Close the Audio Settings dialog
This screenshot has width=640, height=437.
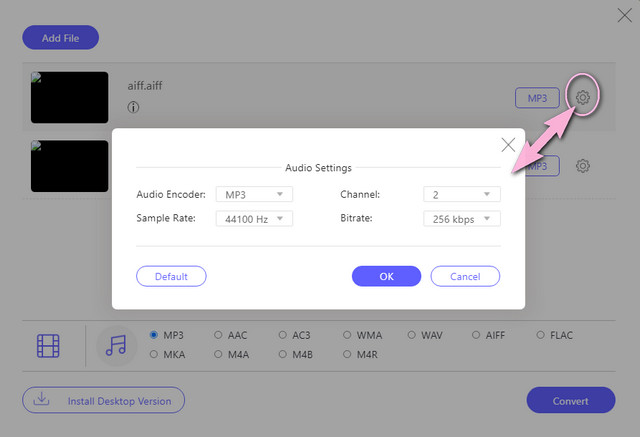click(508, 145)
